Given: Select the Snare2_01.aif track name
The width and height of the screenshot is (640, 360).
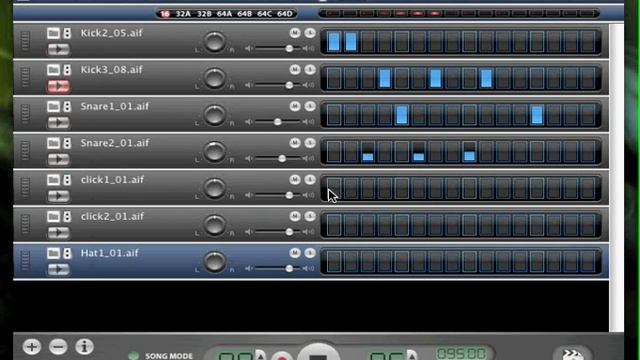Looking at the screenshot, I should tap(115, 143).
